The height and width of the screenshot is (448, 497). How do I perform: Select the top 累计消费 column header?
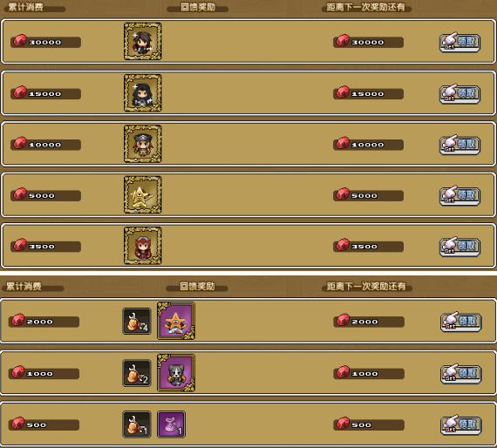point(25,7)
